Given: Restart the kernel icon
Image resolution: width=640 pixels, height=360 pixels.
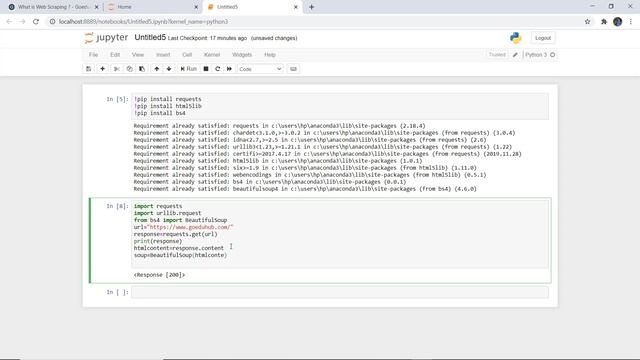Looking at the screenshot, I should [218, 69].
